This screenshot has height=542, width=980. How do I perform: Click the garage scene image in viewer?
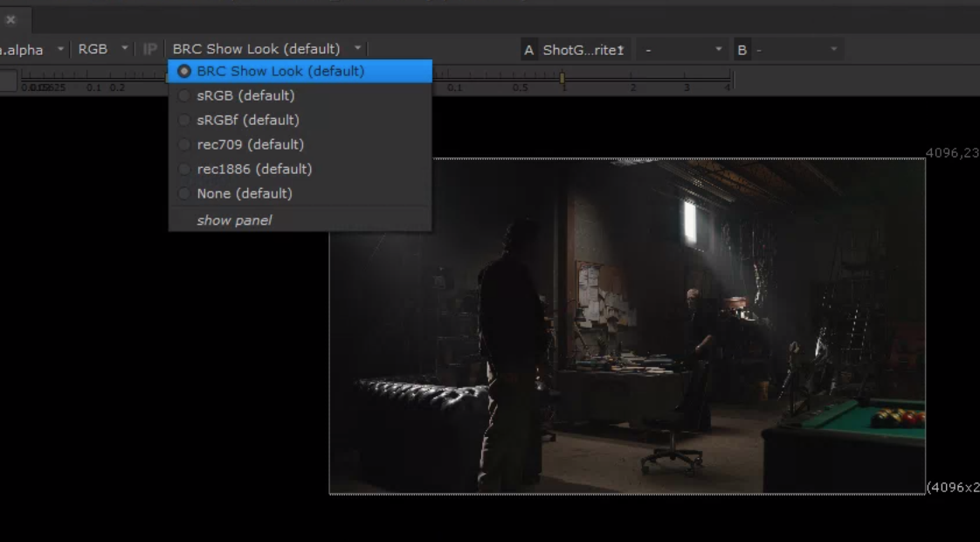626,326
